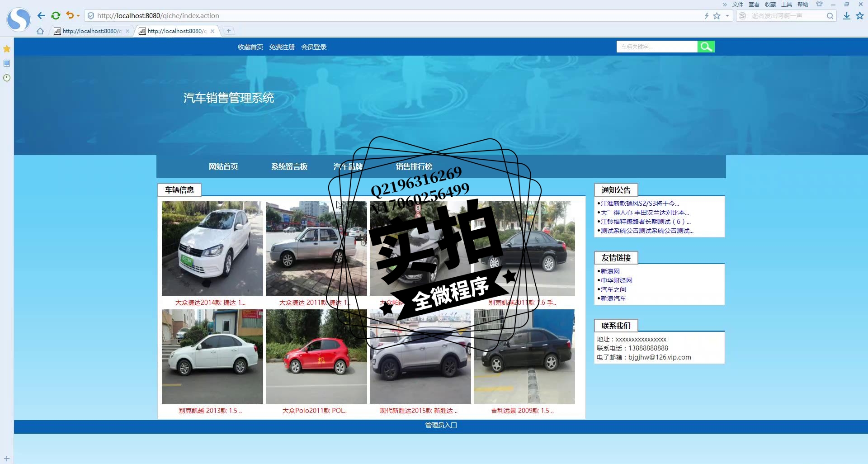Click the black 别克凯越2011款 car photo
The image size is (868, 464).
click(524, 249)
